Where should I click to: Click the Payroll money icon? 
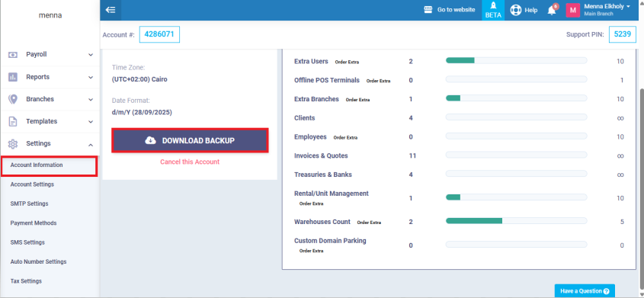[13, 55]
